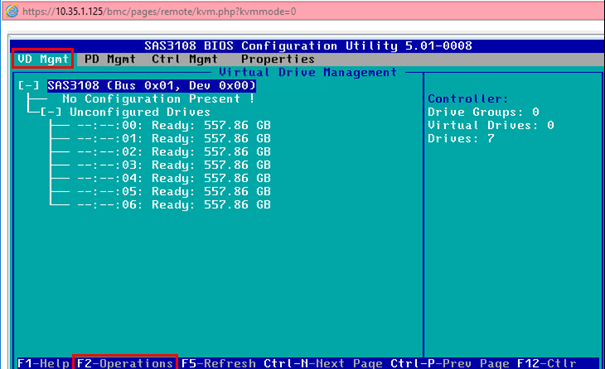
Task: Select drive --:--:03 Ready 557.86 GB
Action: click(x=174, y=165)
